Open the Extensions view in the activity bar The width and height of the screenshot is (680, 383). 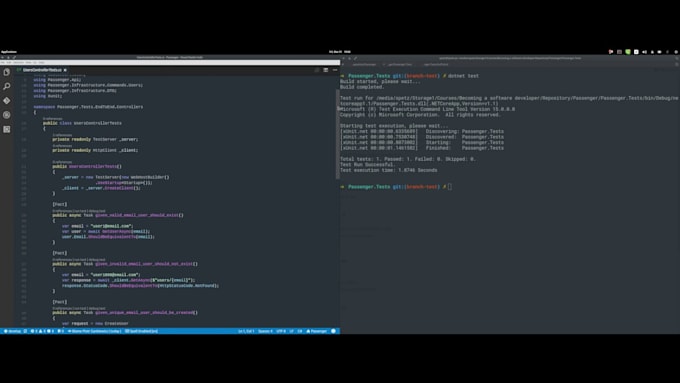(x=7, y=129)
